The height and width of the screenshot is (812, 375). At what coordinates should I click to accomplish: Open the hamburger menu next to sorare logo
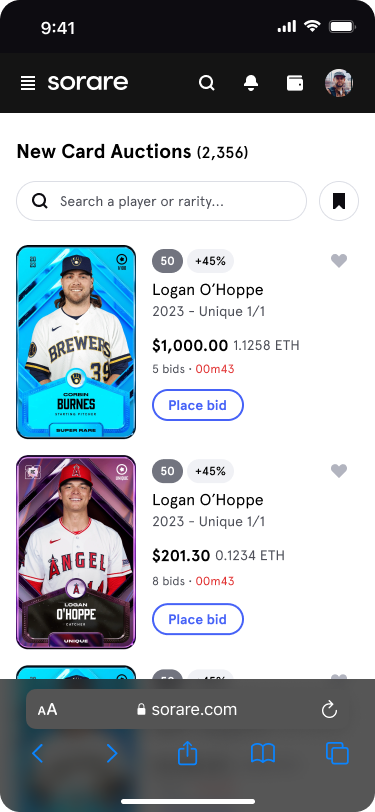[x=28, y=83]
